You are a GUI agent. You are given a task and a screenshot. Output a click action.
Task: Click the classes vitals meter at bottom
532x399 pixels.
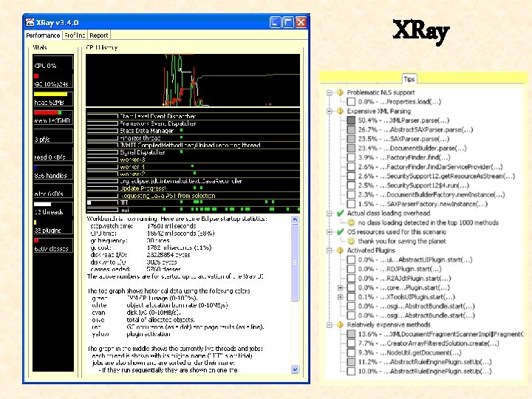[x=53, y=245]
